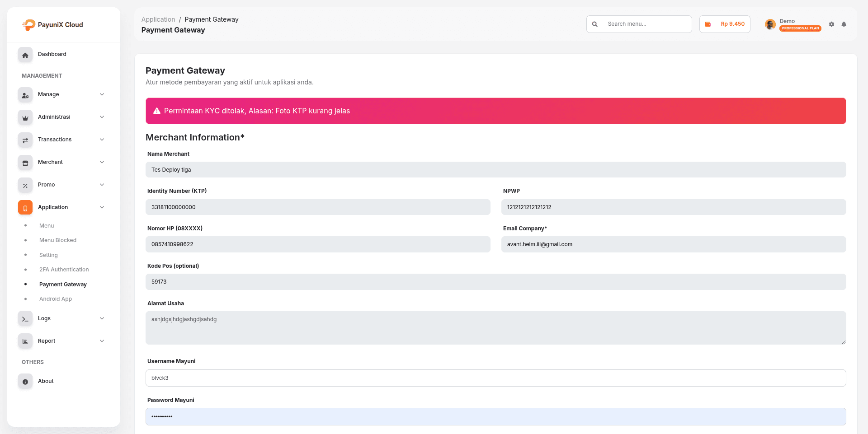The width and height of the screenshot is (868, 434).
Task: Open the Setting submenu item
Action: tap(48, 255)
